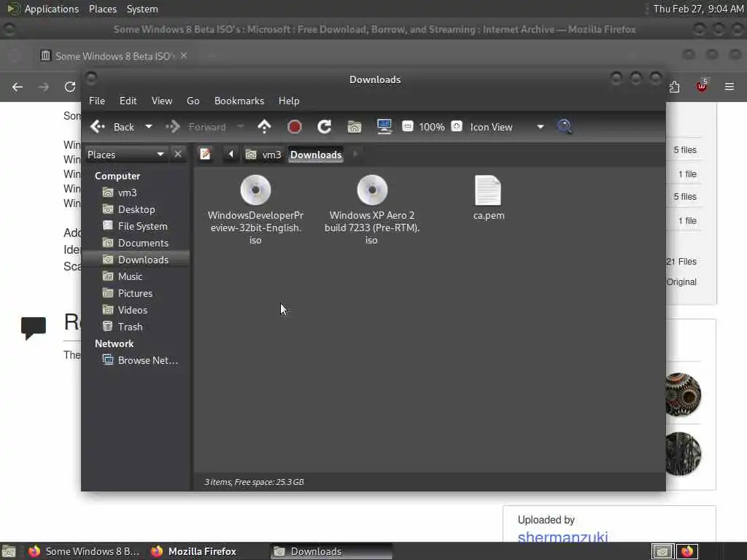The width and height of the screenshot is (747, 560).
Task: Open the Places sidebar type dropdown
Action: 125,155
